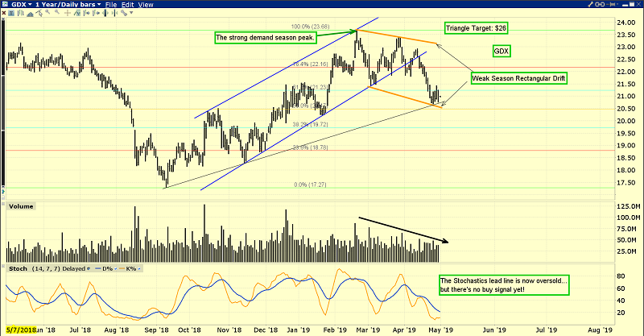644x336 pixels.
Task: Click the chart window icon left of GDX
Action: pos(6,5)
